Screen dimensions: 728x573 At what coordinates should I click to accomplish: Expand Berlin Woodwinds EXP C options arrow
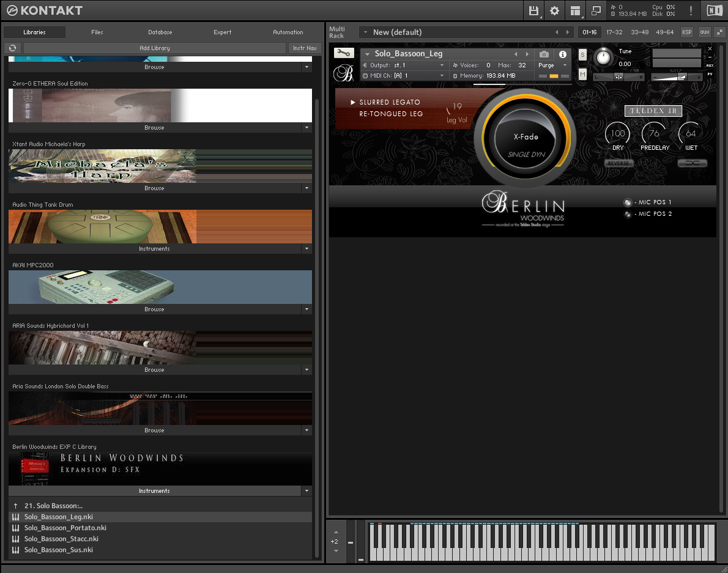pyautogui.click(x=306, y=491)
